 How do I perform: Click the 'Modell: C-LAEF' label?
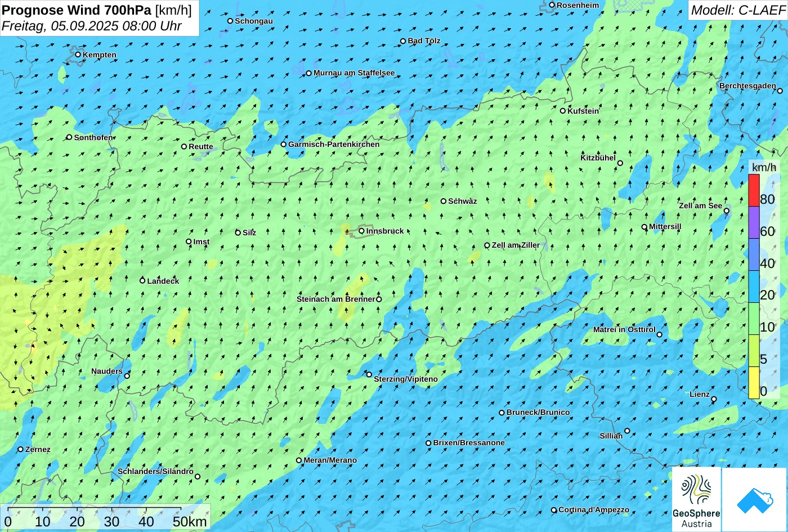click(x=738, y=10)
